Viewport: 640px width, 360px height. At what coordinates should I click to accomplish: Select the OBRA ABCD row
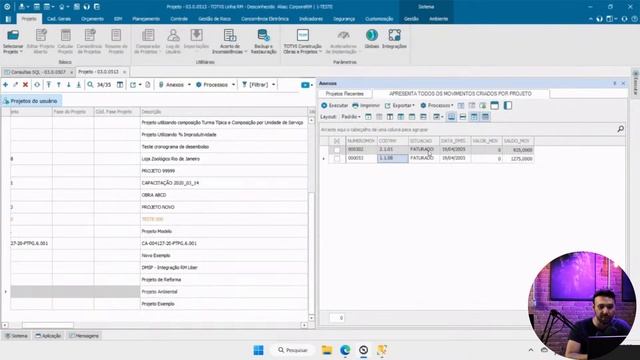tap(158, 195)
